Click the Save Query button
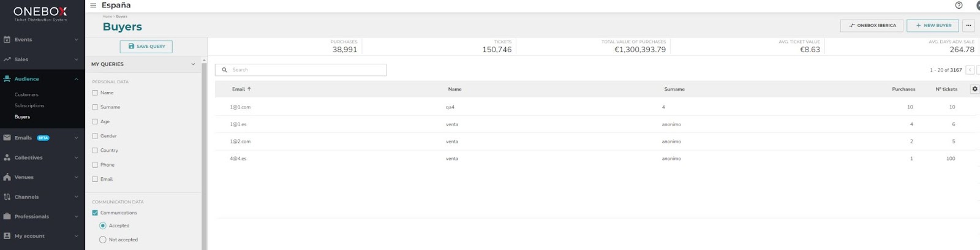 click(x=146, y=47)
